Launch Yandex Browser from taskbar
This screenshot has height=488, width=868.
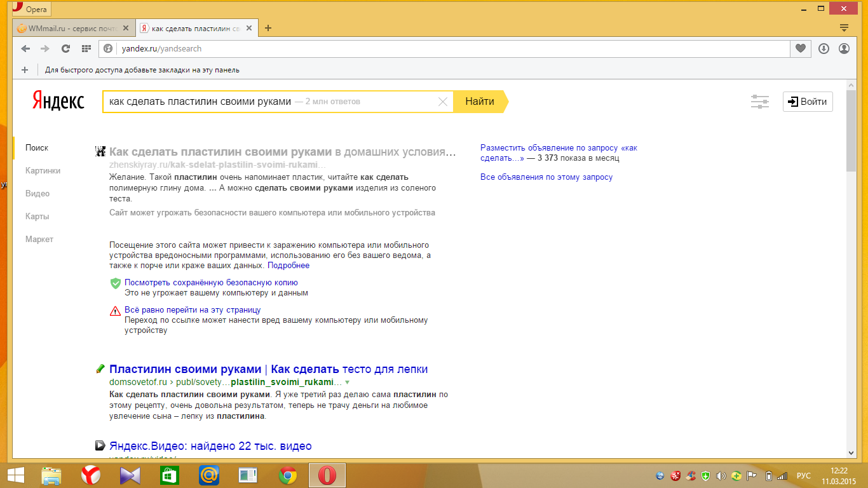90,475
